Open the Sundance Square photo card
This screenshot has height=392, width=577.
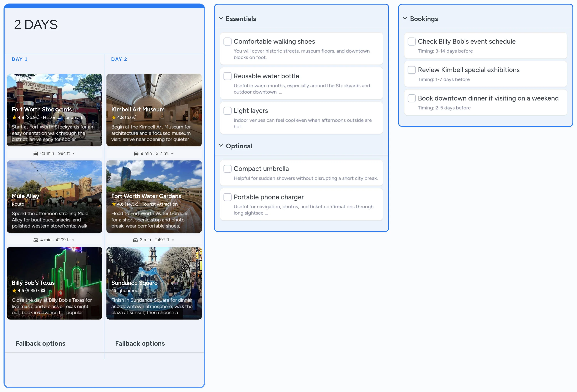click(x=154, y=270)
